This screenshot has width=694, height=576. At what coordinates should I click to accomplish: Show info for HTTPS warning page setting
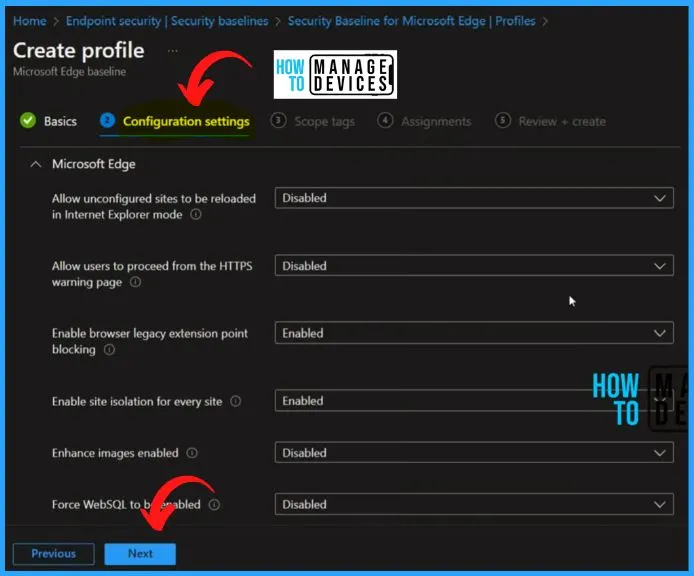135,282
